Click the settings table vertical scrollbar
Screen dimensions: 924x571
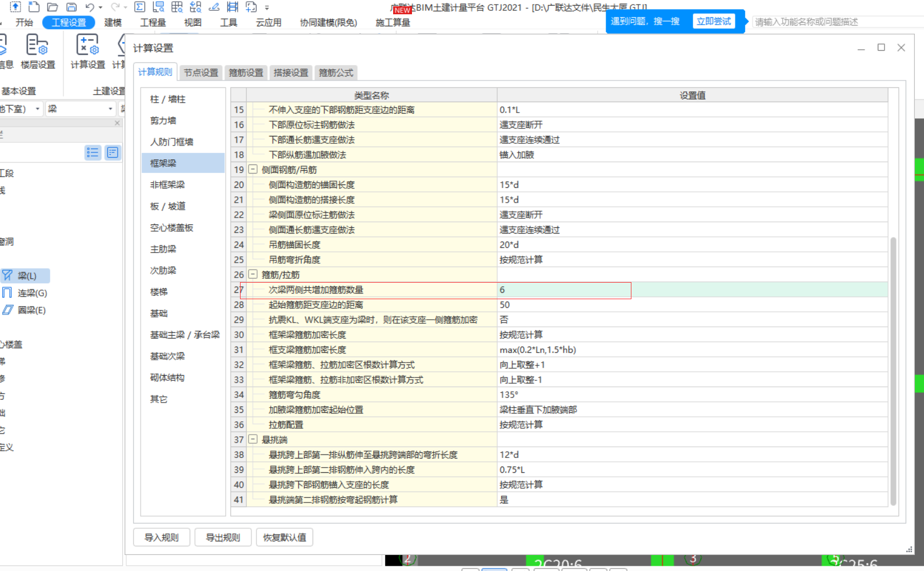[x=893, y=371]
